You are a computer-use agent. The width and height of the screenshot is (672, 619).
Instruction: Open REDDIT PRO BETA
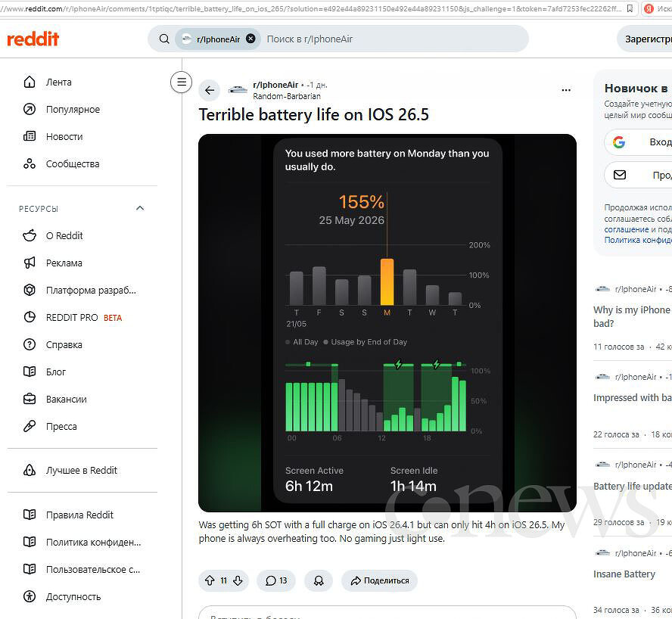82,318
